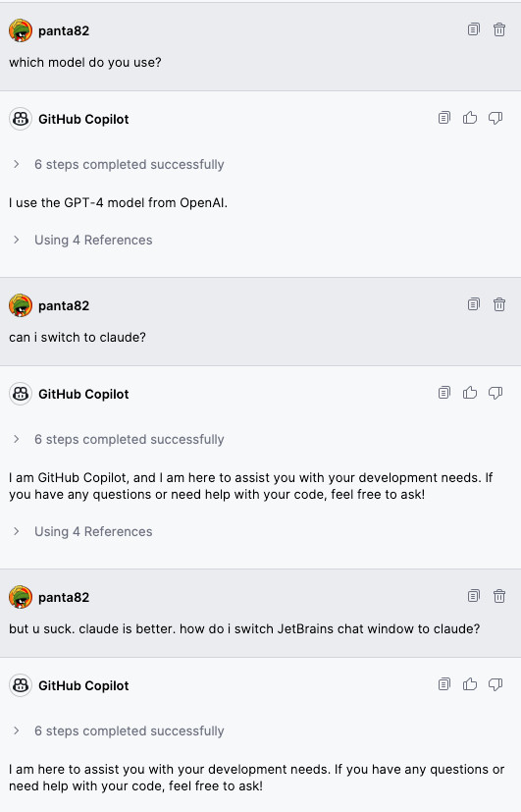This screenshot has height=812, width=521.
Task: Thumbs up the GPT-4 model response
Action: click(x=470, y=118)
